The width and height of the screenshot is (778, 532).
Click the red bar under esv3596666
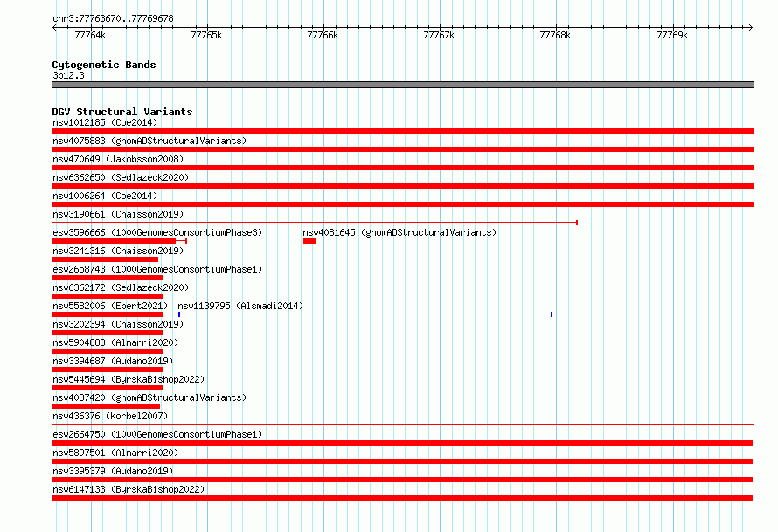click(x=119, y=241)
